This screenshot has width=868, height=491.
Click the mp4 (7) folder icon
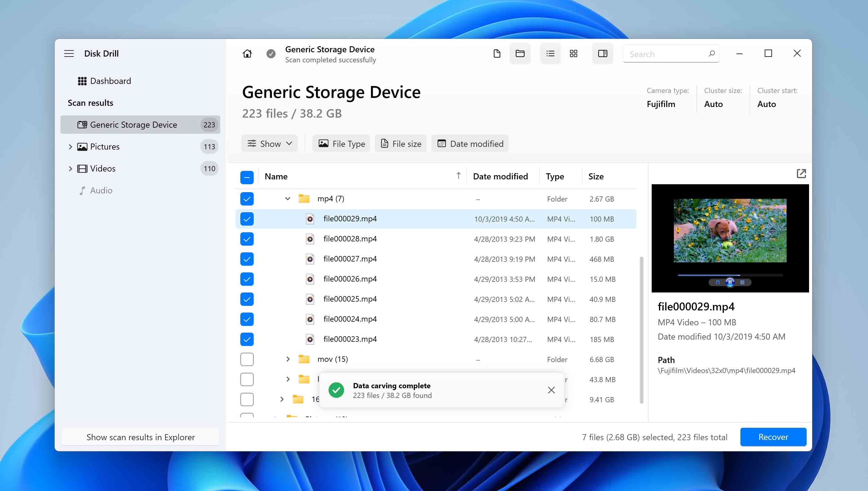pos(304,198)
